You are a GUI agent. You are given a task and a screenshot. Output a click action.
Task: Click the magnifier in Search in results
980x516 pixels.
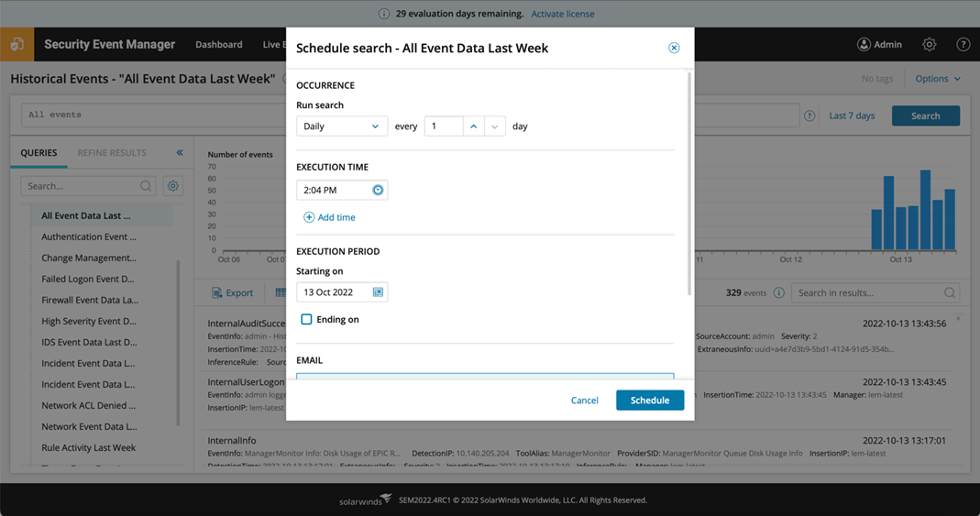(x=950, y=293)
